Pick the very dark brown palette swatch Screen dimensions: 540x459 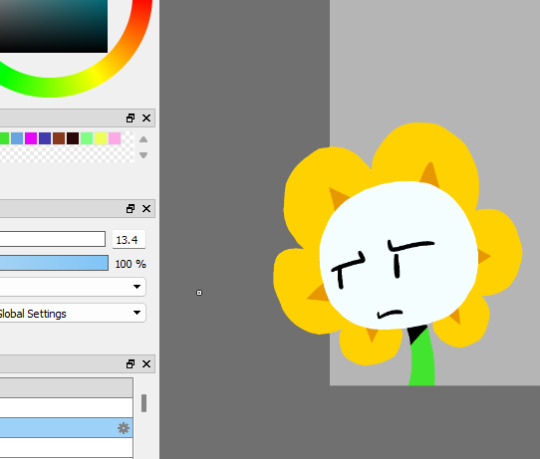pos(73,138)
